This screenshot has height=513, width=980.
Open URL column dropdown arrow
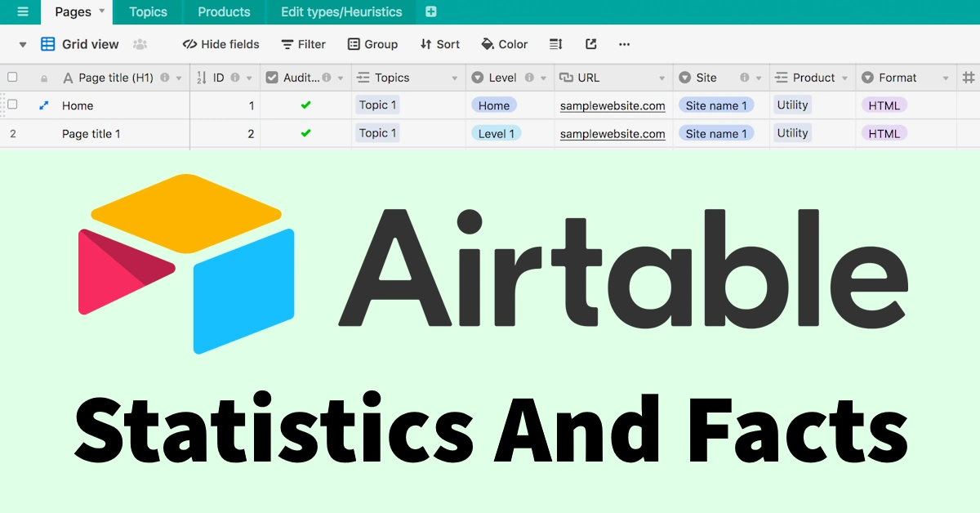pos(662,78)
